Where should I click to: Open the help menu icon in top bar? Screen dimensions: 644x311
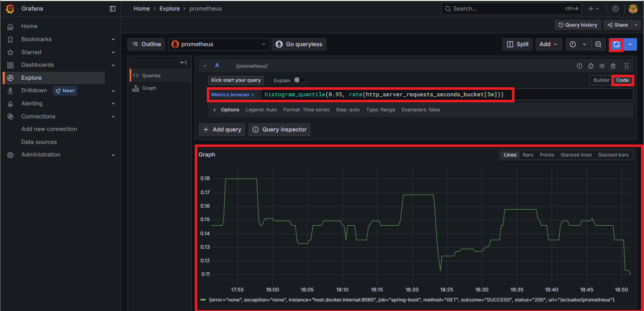(615, 9)
